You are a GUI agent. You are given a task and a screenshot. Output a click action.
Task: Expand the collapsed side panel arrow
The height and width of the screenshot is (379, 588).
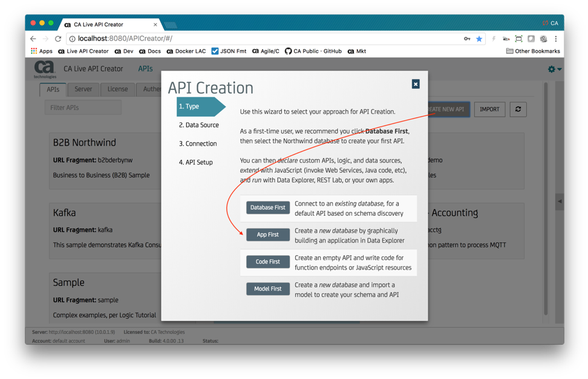tap(560, 201)
